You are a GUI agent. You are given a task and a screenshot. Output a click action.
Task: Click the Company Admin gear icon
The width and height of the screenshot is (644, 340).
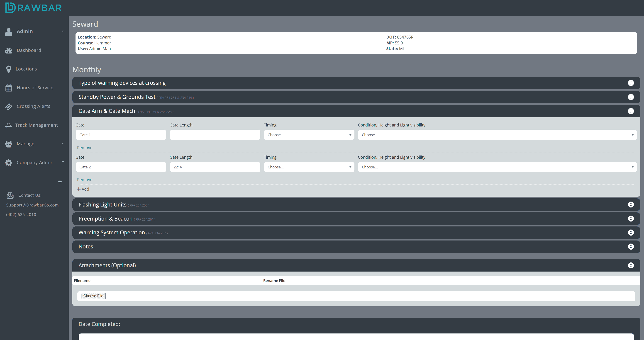click(x=8, y=163)
